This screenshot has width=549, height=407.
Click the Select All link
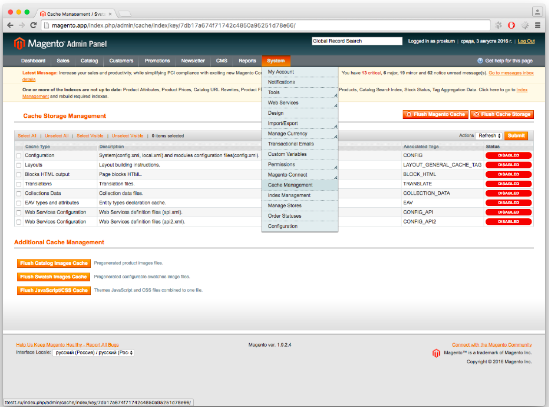27,136
